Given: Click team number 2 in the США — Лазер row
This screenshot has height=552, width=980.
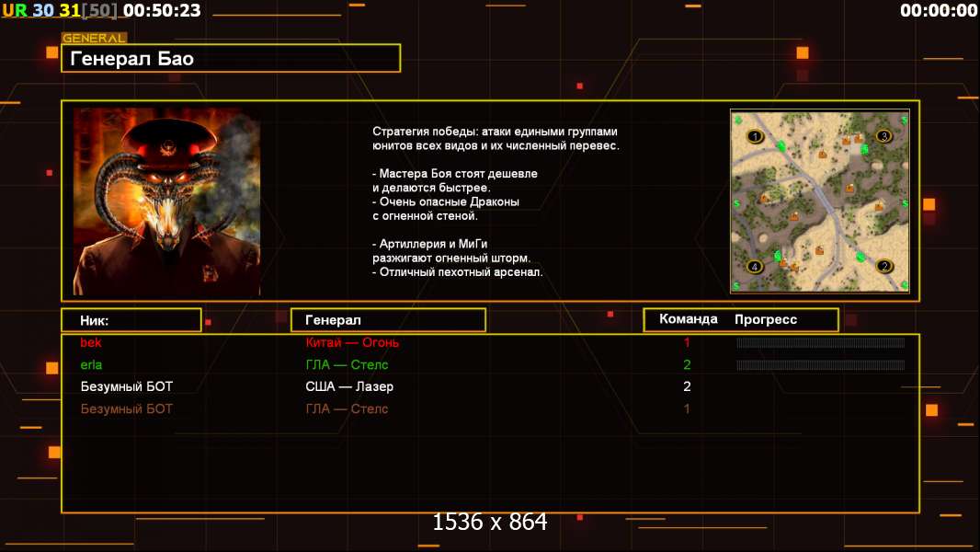Looking at the screenshot, I should (x=687, y=387).
